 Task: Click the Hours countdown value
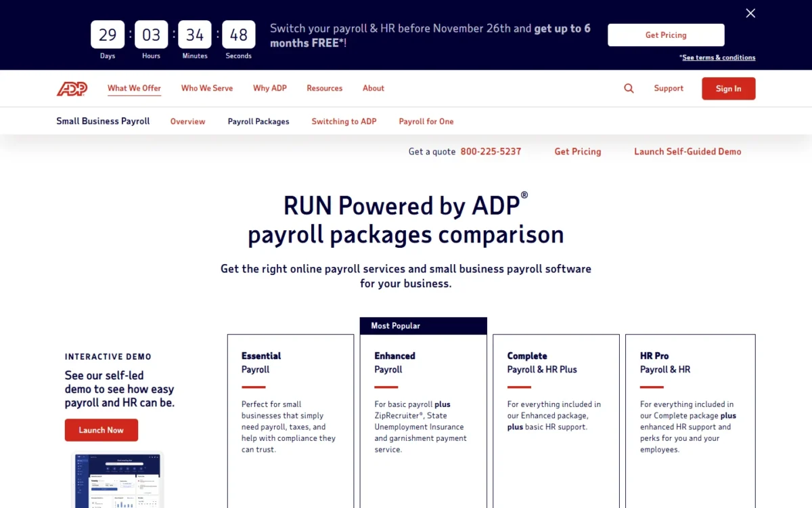[152, 35]
